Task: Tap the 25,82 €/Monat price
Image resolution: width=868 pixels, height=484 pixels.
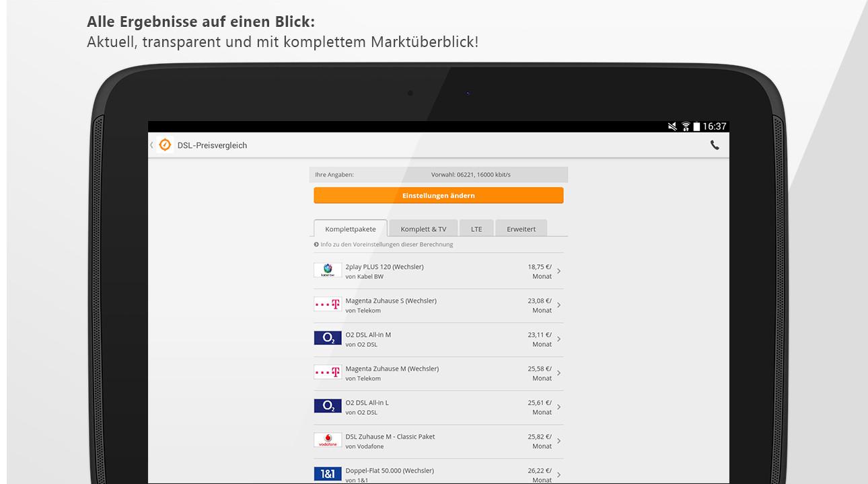Action: (x=540, y=441)
